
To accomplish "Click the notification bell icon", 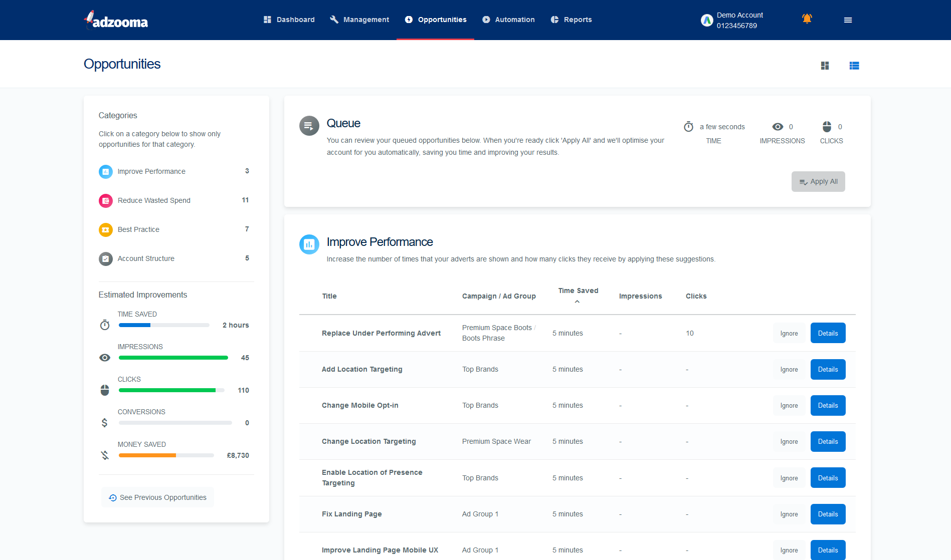I will tap(807, 19).
